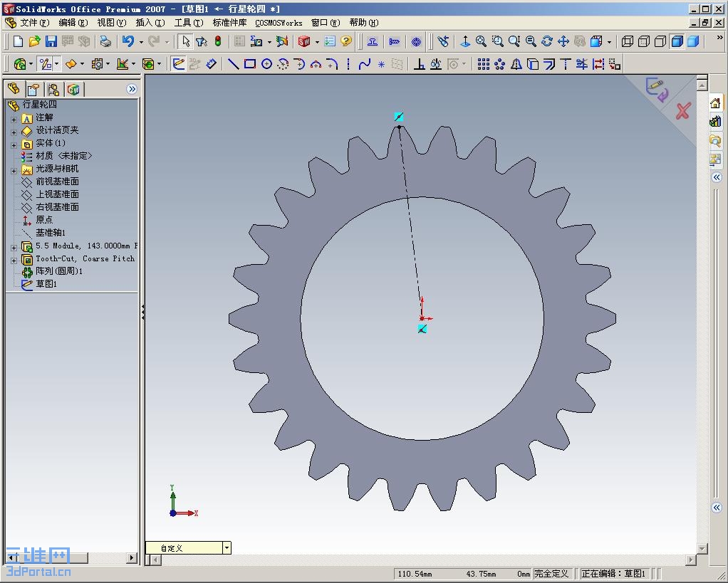The image size is (728, 583).
Task: Undo the last action
Action: [129, 41]
